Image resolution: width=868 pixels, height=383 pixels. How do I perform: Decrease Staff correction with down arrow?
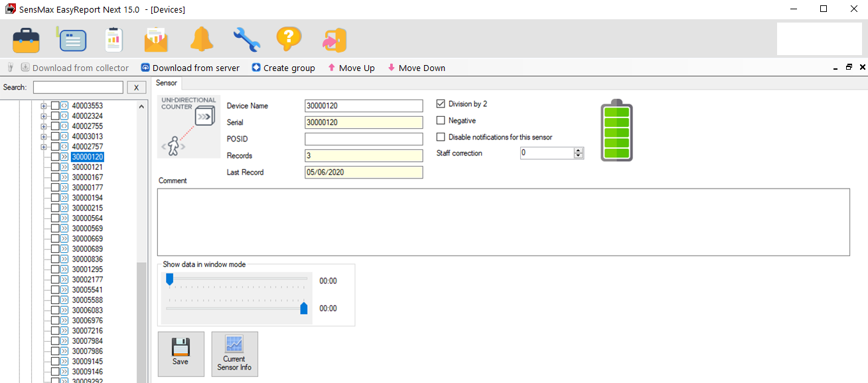(x=579, y=155)
